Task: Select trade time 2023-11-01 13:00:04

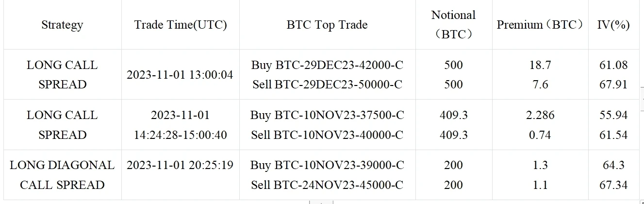Action: click(x=180, y=75)
